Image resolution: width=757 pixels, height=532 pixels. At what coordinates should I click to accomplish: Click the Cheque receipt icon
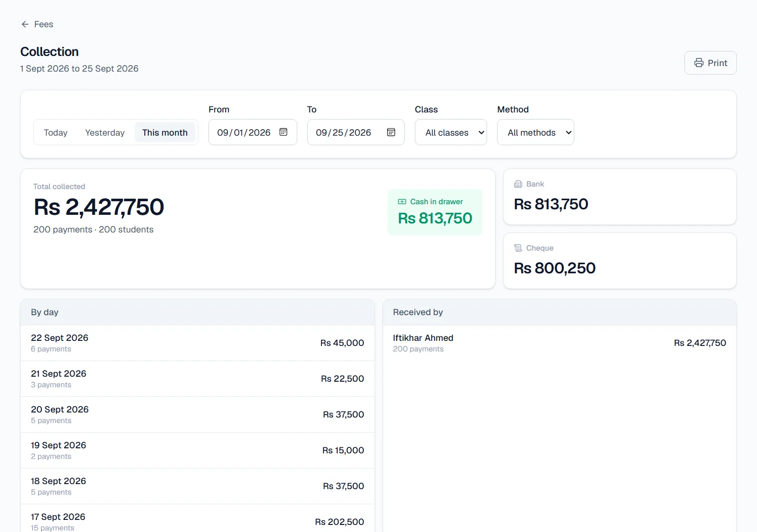(518, 248)
